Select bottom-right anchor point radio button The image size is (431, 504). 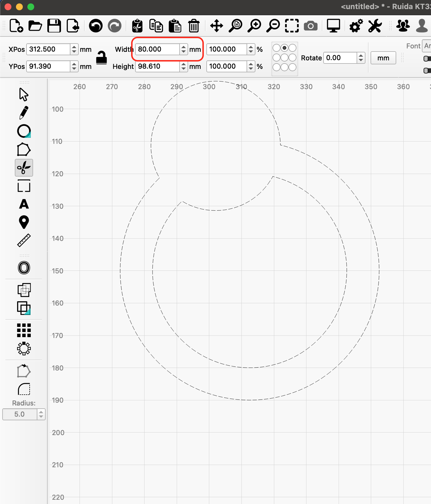[292, 67]
